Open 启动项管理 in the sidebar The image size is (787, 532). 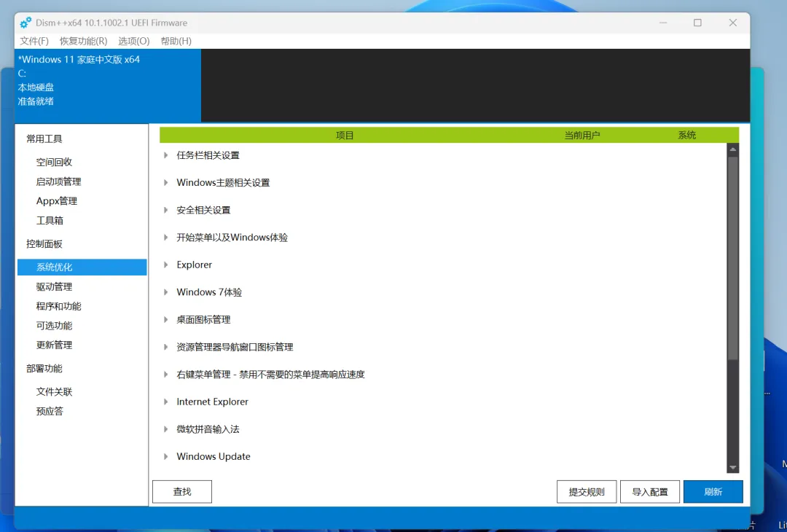(59, 181)
